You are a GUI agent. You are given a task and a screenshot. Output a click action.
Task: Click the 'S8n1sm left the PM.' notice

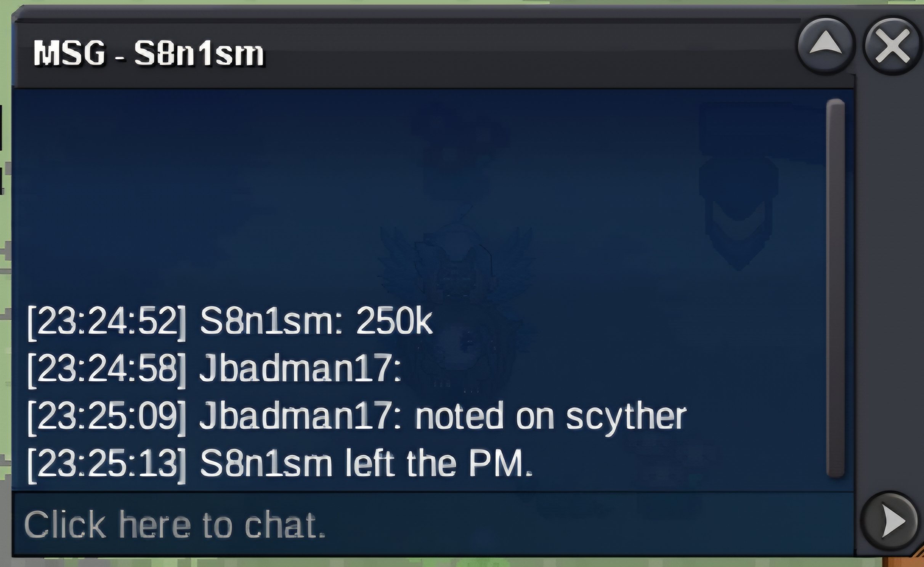[366, 463]
